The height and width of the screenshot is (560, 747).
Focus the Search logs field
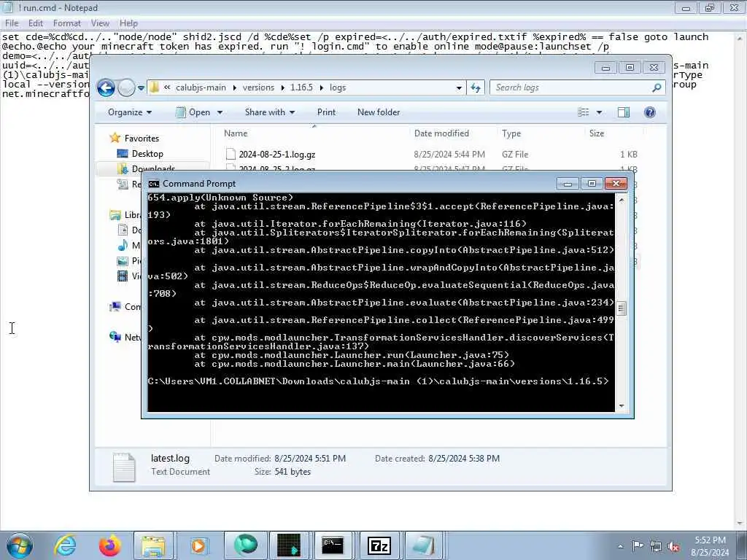click(570, 87)
